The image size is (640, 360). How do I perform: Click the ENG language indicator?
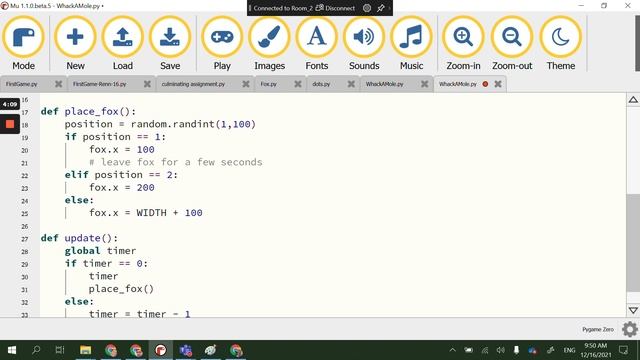[569, 350]
